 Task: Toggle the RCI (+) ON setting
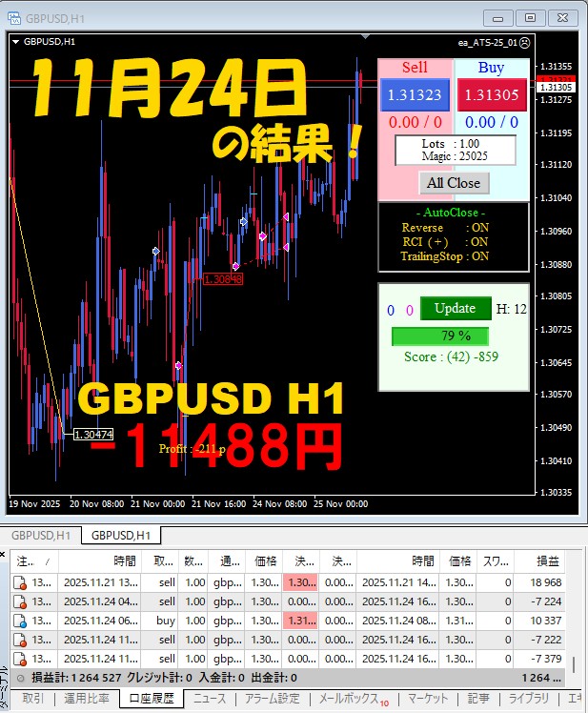click(x=445, y=242)
